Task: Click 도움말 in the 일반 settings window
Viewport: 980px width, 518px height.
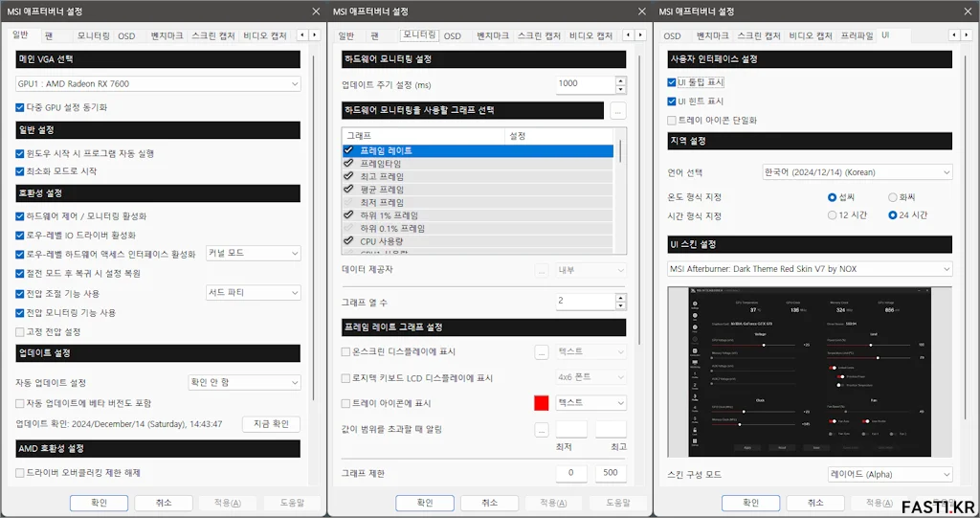Action: click(x=292, y=503)
